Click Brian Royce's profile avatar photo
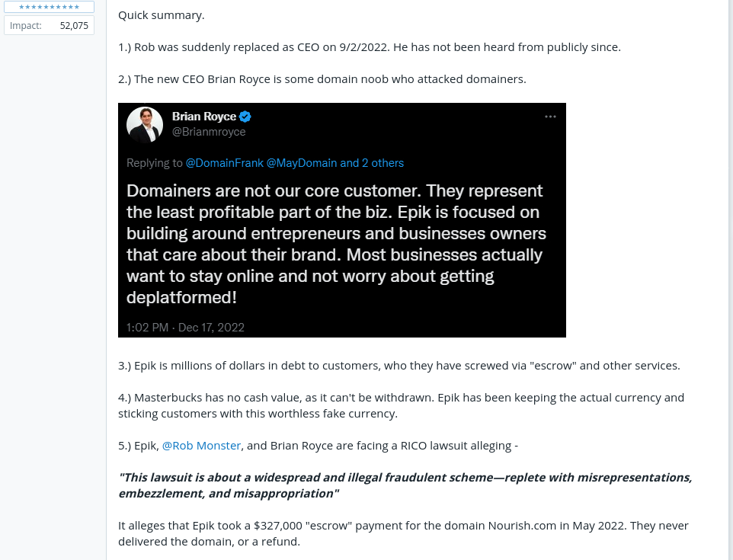733x560 pixels. pos(145,125)
